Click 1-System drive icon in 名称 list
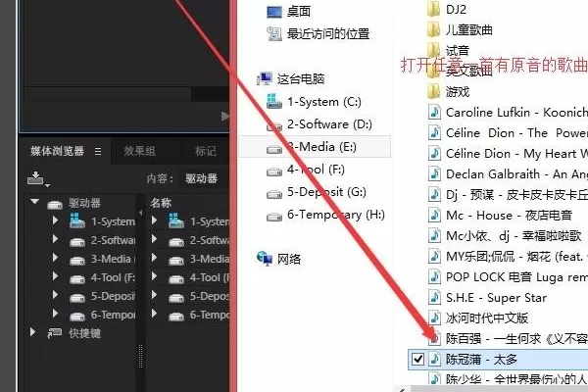588x392 pixels. click(175, 220)
